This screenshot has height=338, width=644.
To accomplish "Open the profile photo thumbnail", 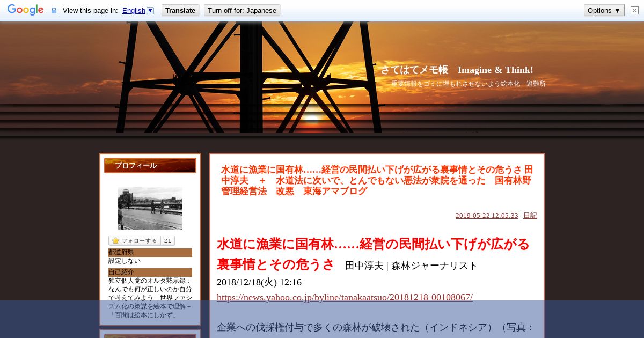I will [150, 209].
